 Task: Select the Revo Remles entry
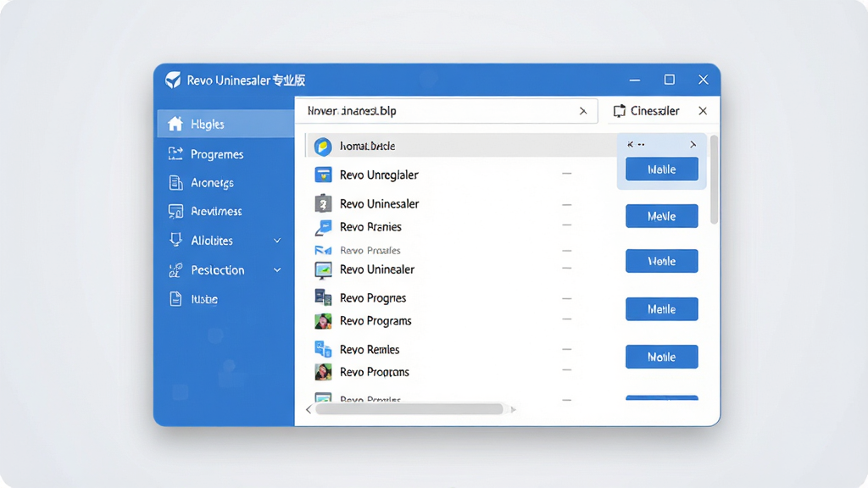click(370, 350)
